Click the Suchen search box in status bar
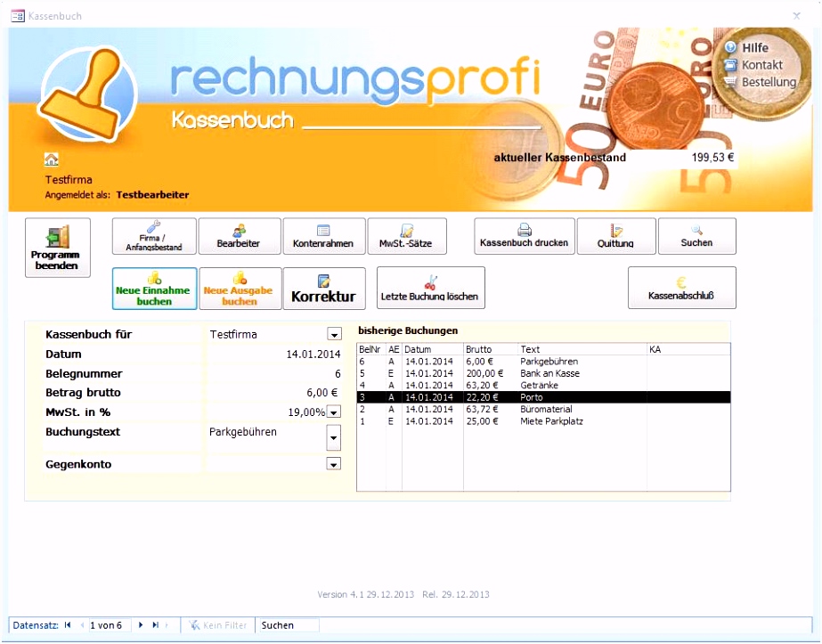 [289, 625]
